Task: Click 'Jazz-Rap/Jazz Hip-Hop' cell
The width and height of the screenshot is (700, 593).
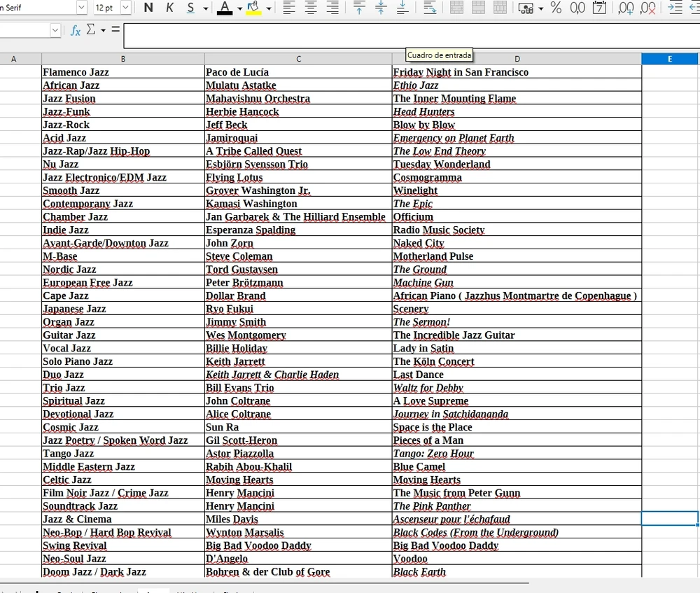Action: [123, 151]
